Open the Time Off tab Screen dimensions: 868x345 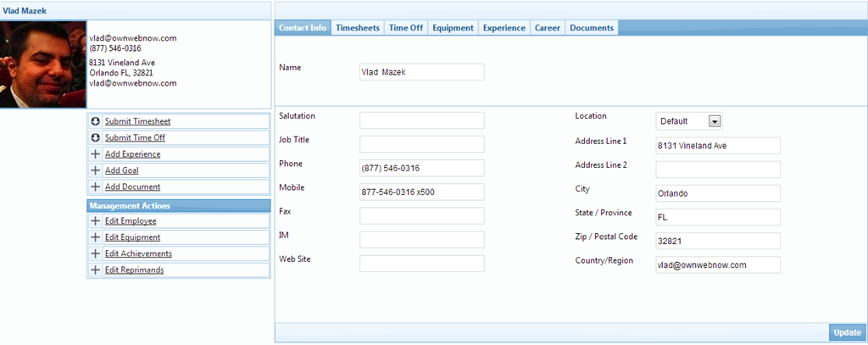tap(406, 28)
